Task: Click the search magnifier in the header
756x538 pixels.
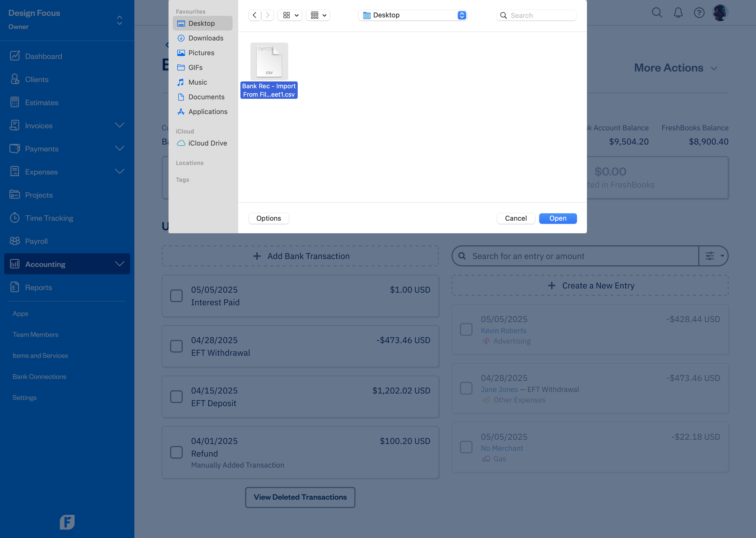Action: (x=657, y=13)
